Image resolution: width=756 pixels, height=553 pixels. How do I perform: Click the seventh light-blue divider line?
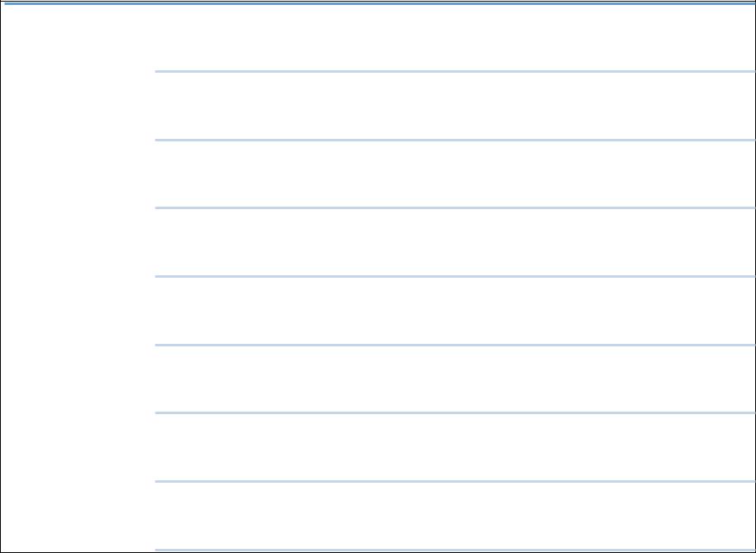(x=455, y=481)
